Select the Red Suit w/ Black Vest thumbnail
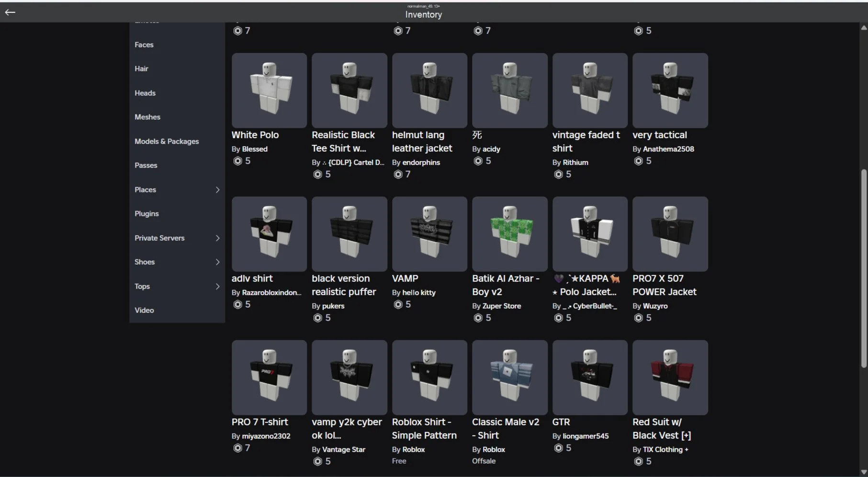This screenshot has height=477, width=868. [670, 377]
